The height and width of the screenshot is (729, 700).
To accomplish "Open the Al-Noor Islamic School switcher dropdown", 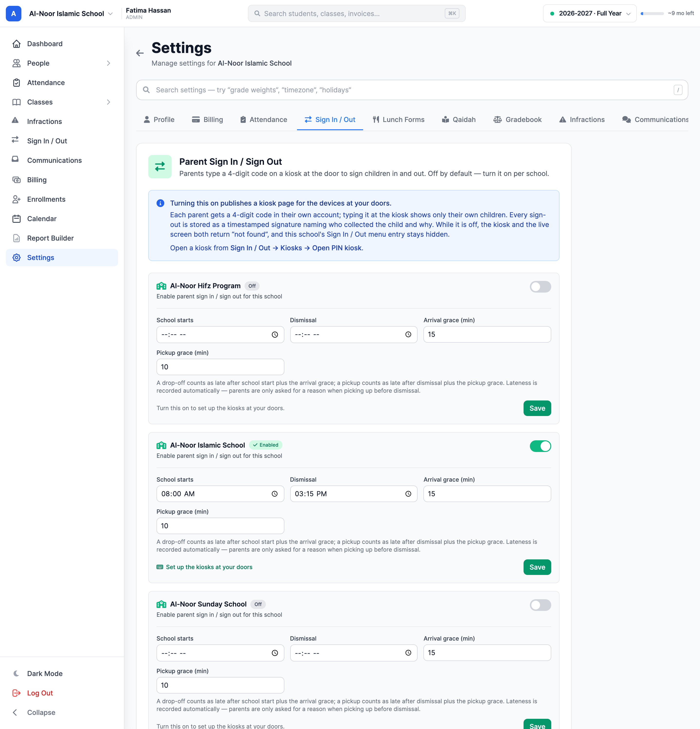I will coord(71,13).
